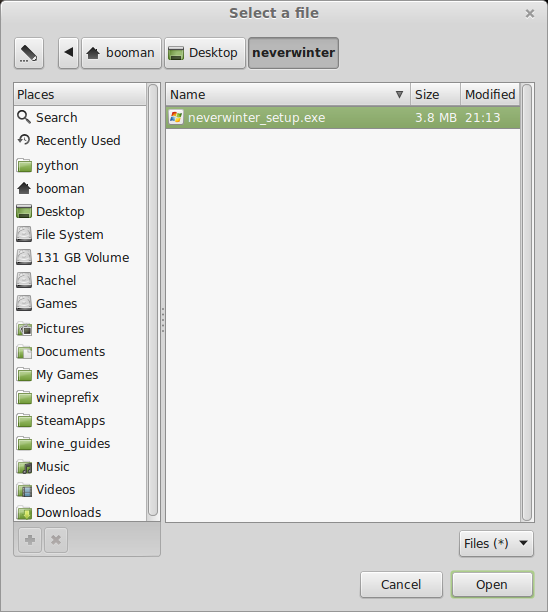Open the Files (*) filter dropdown
The width and height of the screenshot is (548, 612).
[x=496, y=543]
